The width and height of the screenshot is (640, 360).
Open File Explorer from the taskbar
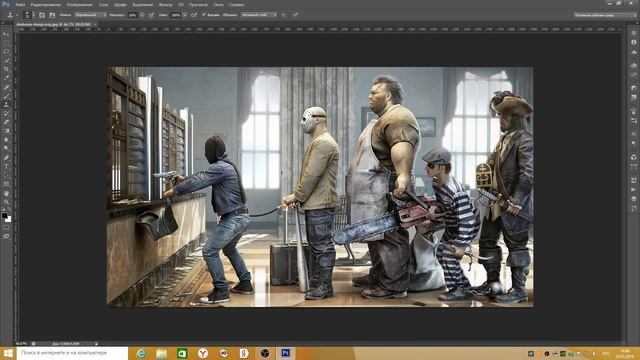click(162, 353)
